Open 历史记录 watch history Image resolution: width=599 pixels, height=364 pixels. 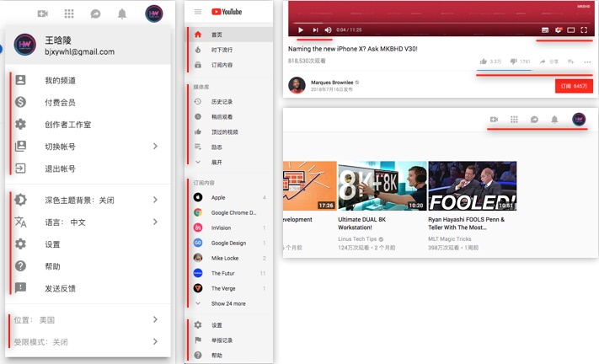point(230,102)
